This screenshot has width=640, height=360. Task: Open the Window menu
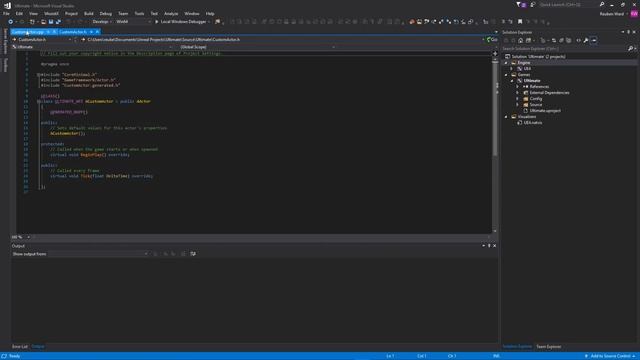[x=192, y=13]
